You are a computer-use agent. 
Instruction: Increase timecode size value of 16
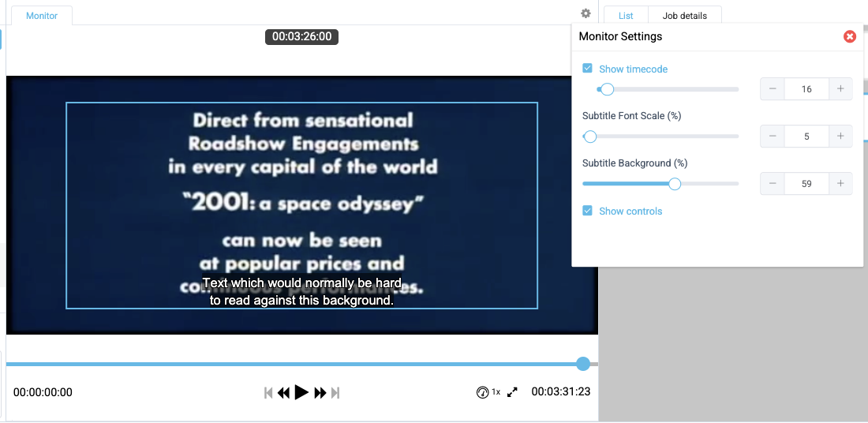(840, 88)
